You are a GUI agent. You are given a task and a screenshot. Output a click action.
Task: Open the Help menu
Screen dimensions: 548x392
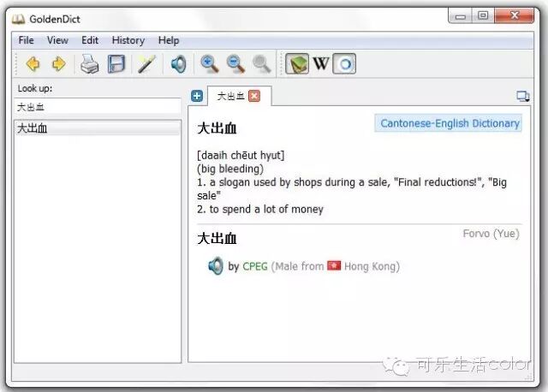169,40
